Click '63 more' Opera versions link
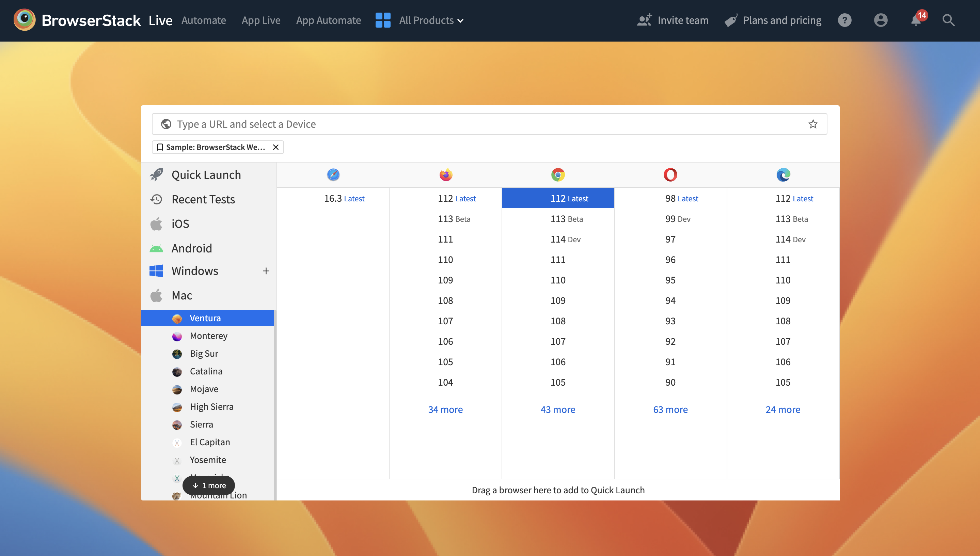980x556 pixels. (x=670, y=408)
